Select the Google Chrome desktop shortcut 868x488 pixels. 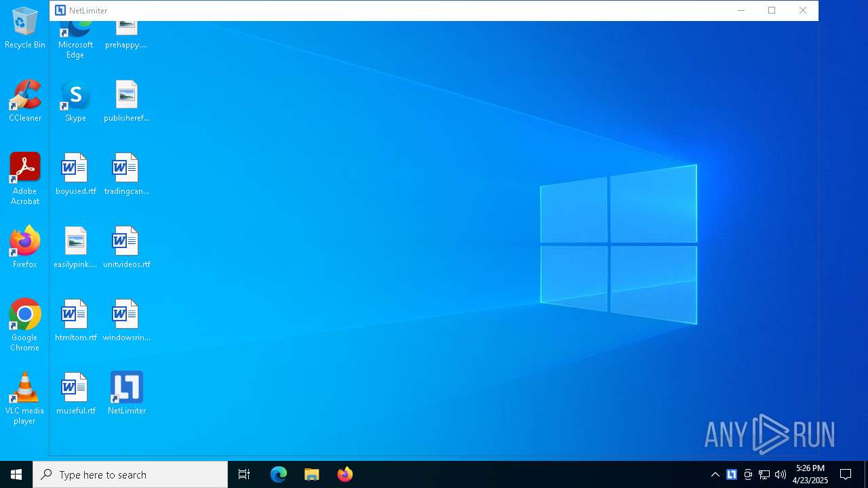click(25, 325)
